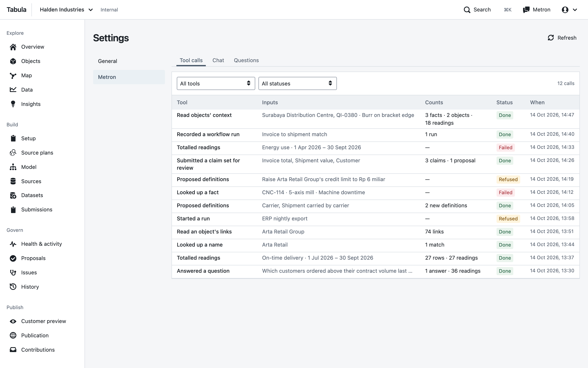This screenshot has width=588, height=368.
Task: Open the Looked up a name row
Action: 375,246
